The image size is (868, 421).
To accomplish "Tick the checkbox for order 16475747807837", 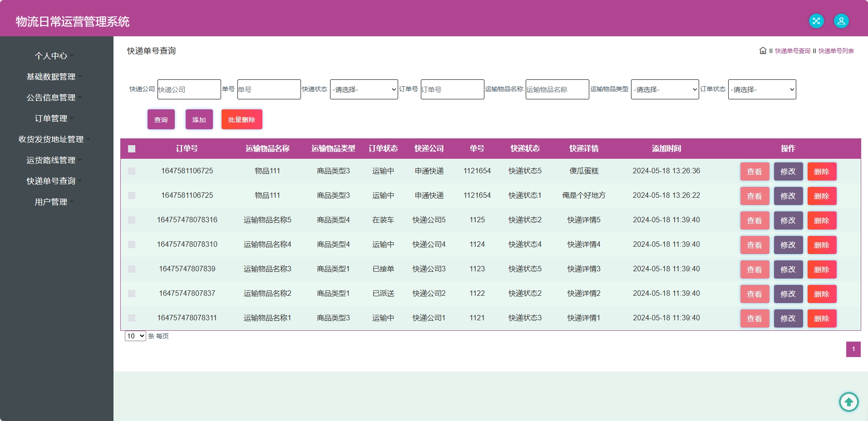I will (132, 294).
